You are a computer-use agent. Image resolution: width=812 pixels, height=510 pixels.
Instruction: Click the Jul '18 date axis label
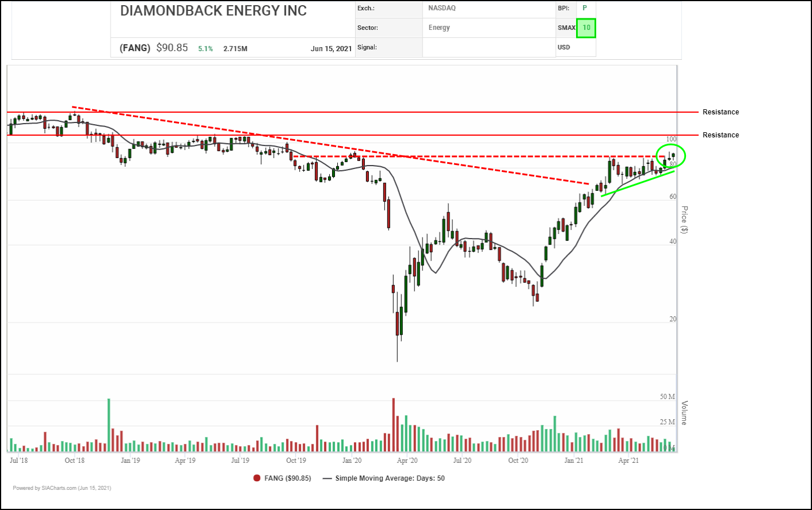(18, 461)
